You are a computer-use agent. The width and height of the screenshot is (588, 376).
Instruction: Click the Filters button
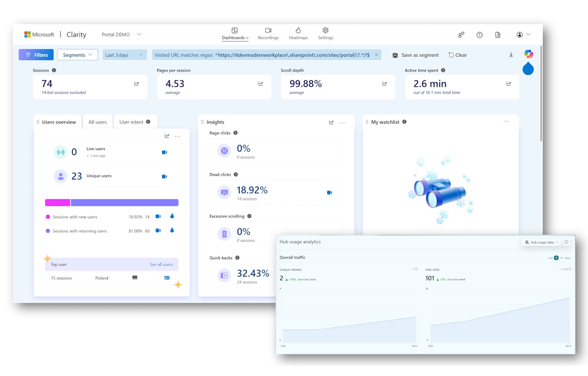36,55
